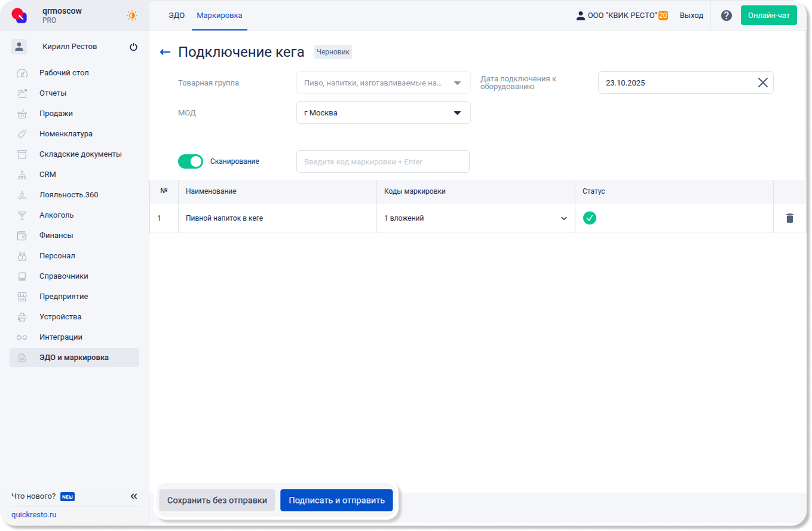
Task: Open Складские документы in the sidebar
Action: coord(80,154)
